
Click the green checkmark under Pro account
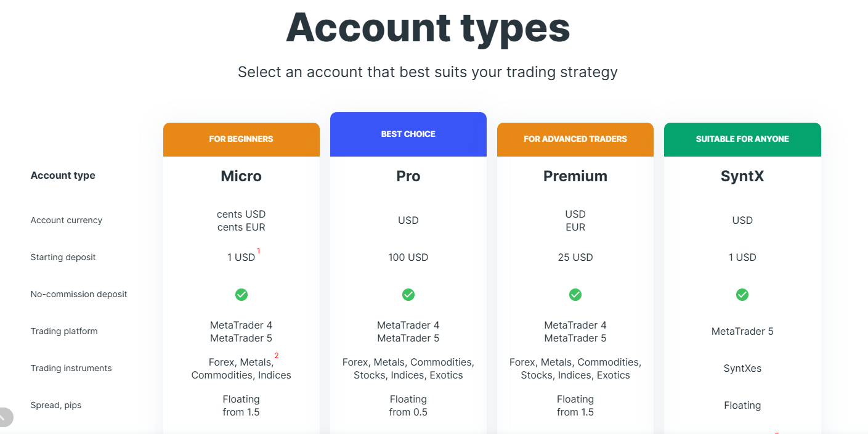click(408, 295)
